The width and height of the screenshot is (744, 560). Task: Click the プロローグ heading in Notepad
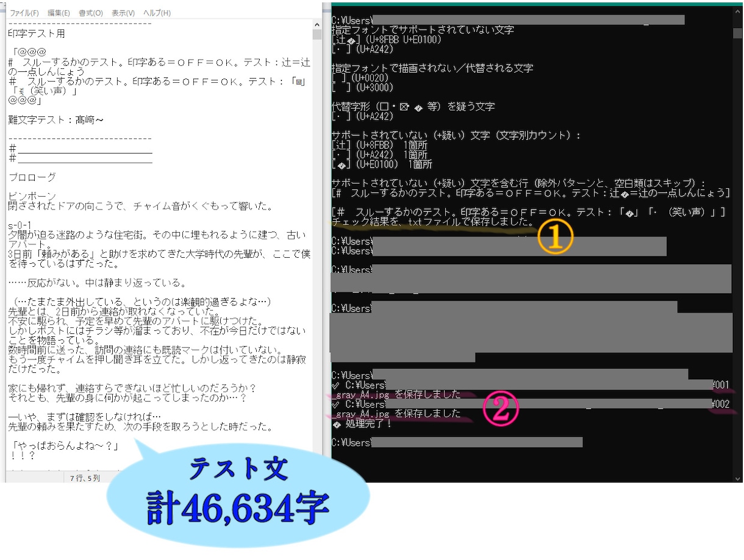pyautogui.click(x=32, y=177)
